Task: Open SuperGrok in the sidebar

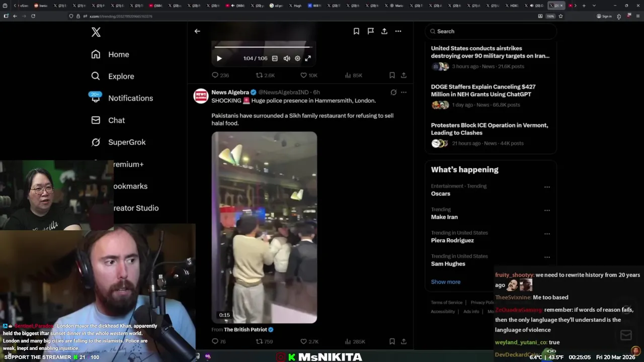Action: click(x=118, y=142)
